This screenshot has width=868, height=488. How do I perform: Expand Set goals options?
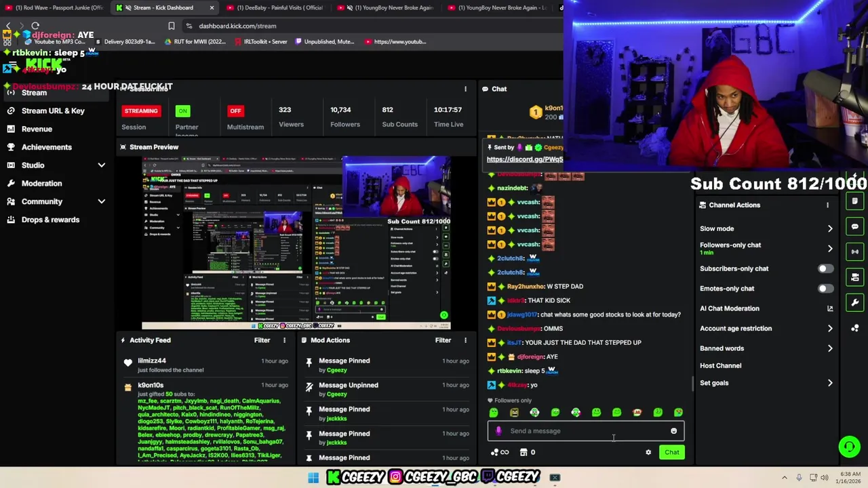829,383
